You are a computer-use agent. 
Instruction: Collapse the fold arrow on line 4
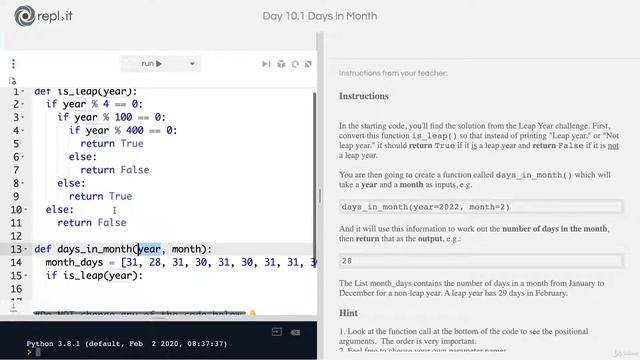[x=23, y=131]
